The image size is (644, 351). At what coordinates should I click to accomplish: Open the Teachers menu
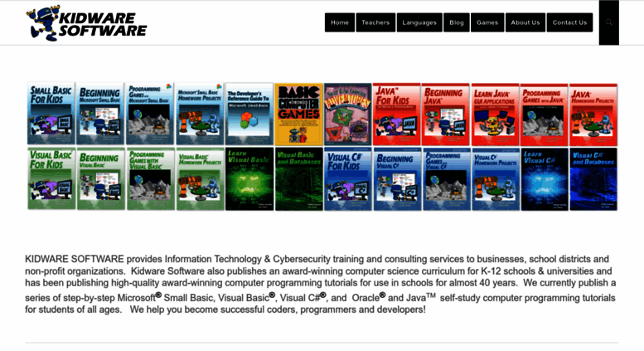pos(375,22)
